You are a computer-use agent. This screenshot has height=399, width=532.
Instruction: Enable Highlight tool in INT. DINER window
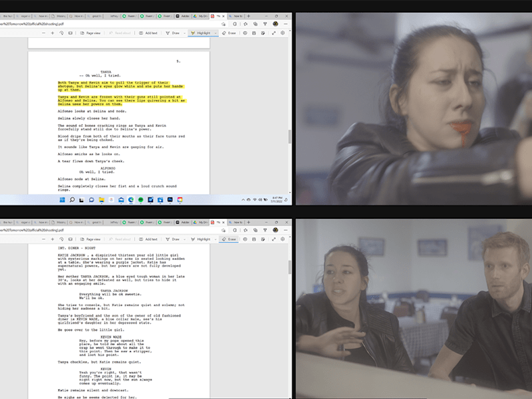point(201,239)
